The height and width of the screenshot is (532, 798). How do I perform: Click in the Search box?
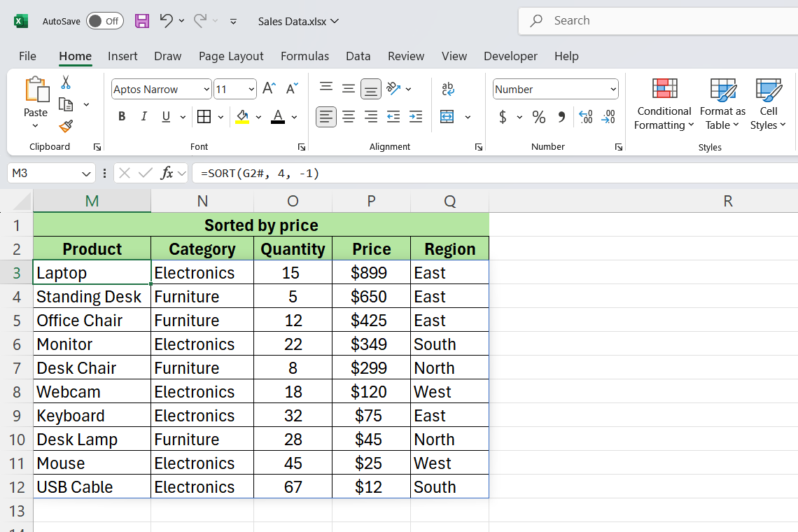(658, 21)
